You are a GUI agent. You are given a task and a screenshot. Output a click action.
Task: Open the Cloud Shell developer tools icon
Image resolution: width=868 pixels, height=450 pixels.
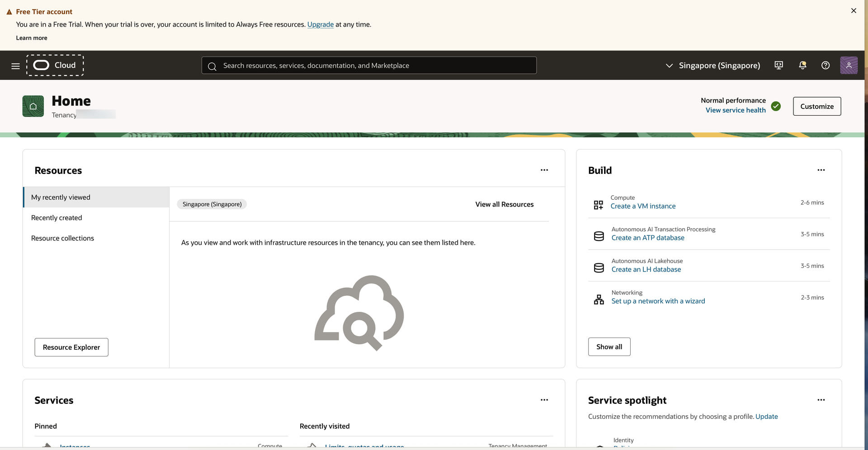778,66
